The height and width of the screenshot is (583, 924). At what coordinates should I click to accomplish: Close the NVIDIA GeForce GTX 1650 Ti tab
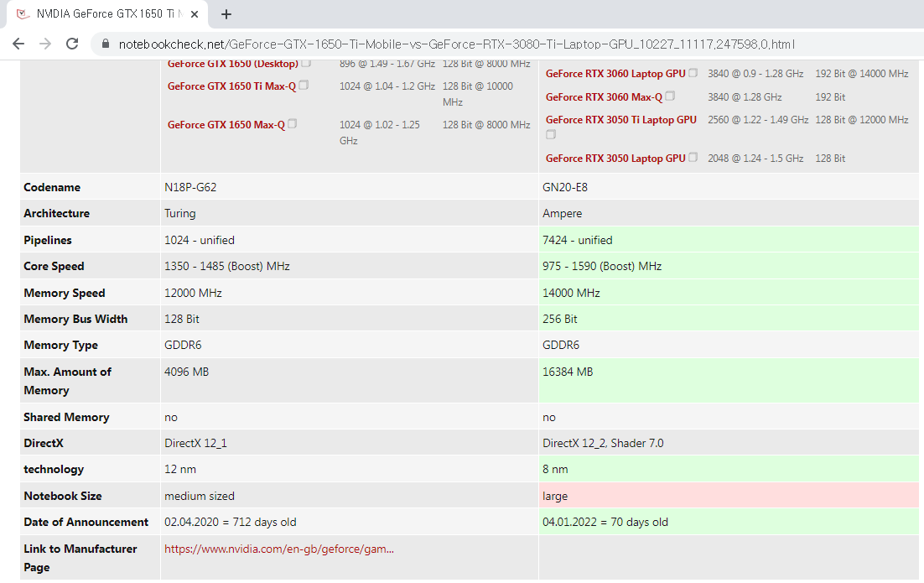(195, 14)
